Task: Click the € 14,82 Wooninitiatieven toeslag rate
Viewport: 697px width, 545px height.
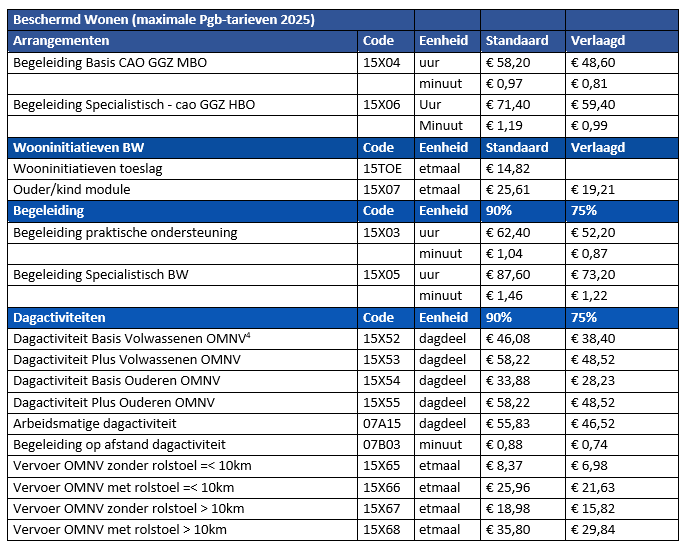Action: [508, 169]
